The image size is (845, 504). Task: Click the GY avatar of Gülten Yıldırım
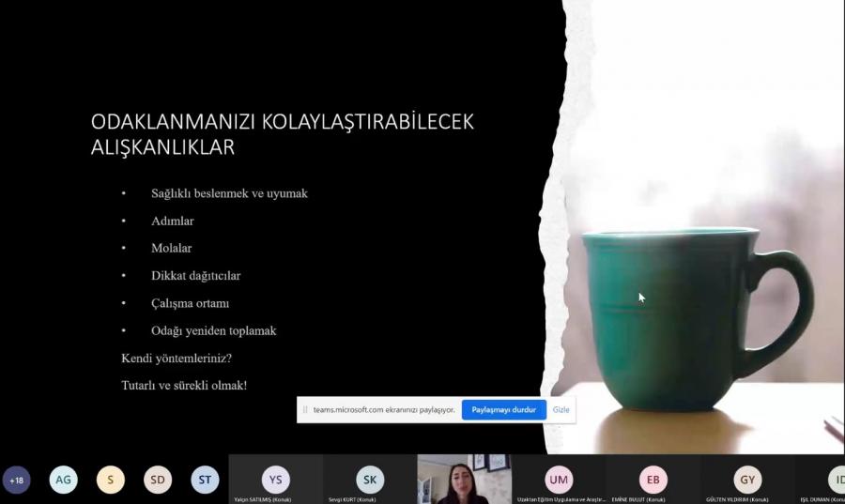[x=747, y=479]
